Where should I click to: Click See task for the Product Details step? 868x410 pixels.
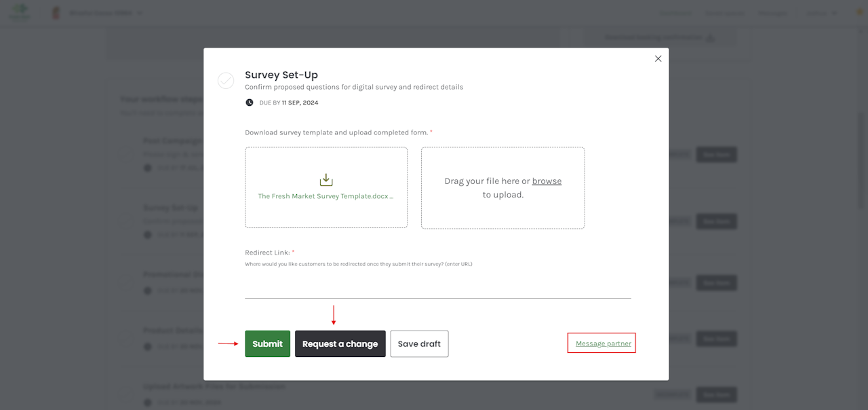pos(716,339)
